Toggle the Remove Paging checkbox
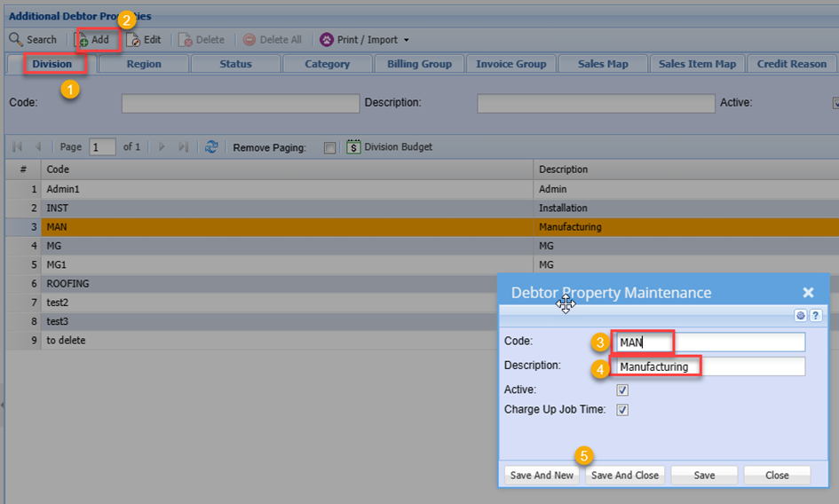This screenshot has width=839, height=504. pos(330,147)
